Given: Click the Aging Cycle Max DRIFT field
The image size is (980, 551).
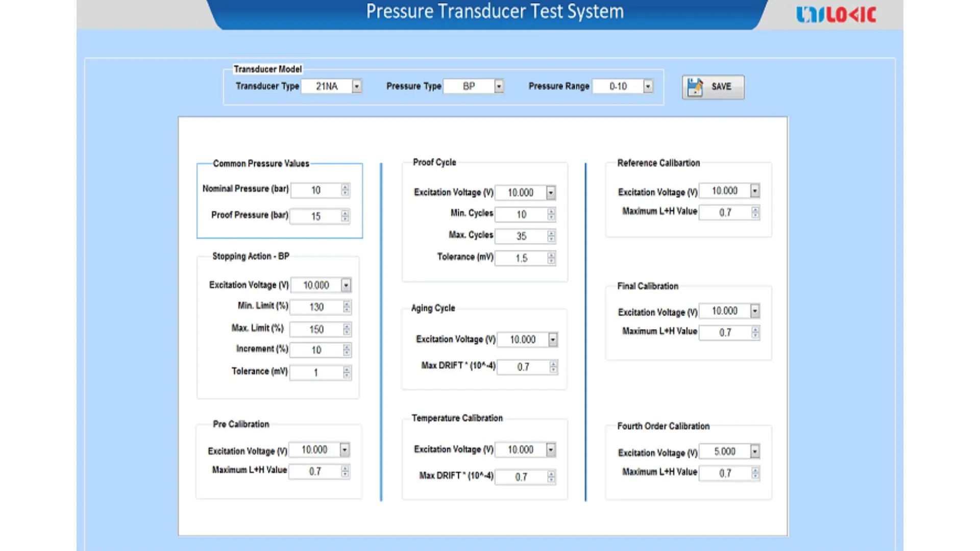Looking at the screenshot, I should coord(523,367).
